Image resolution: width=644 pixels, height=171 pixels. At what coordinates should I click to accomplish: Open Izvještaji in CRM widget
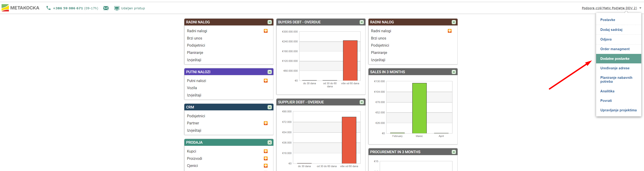[194, 130]
